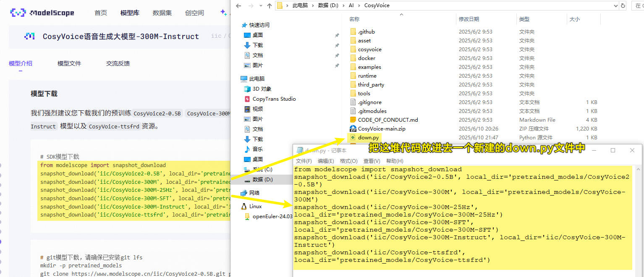Open Notepad 帮助(H) menu
This screenshot has width=644, height=277.
tap(395, 161)
